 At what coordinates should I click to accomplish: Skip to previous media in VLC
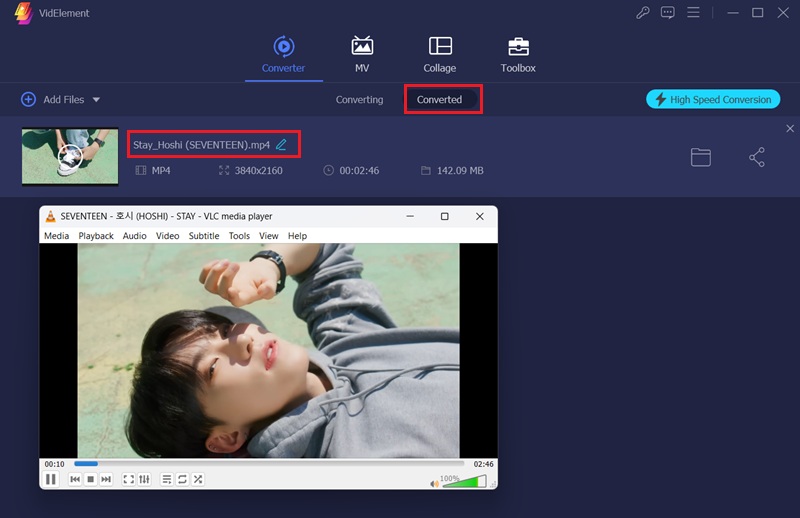(x=75, y=479)
